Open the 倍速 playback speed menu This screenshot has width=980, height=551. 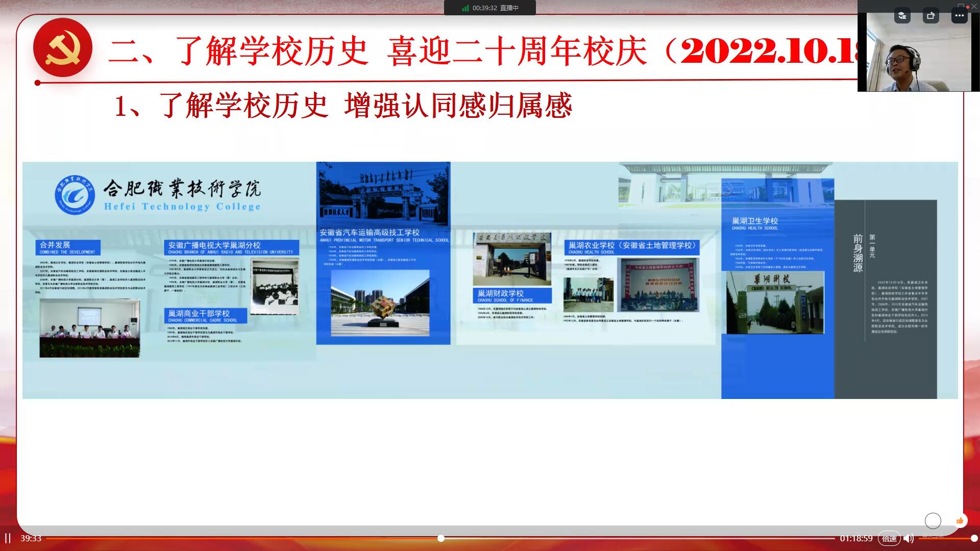(x=889, y=538)
